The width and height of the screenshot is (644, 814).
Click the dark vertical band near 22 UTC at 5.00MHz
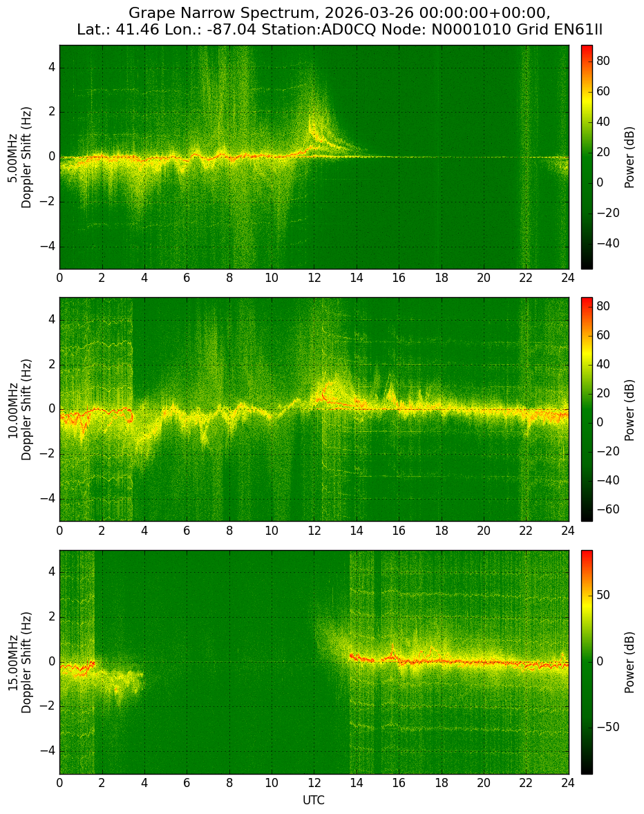(x=526, y=157)
